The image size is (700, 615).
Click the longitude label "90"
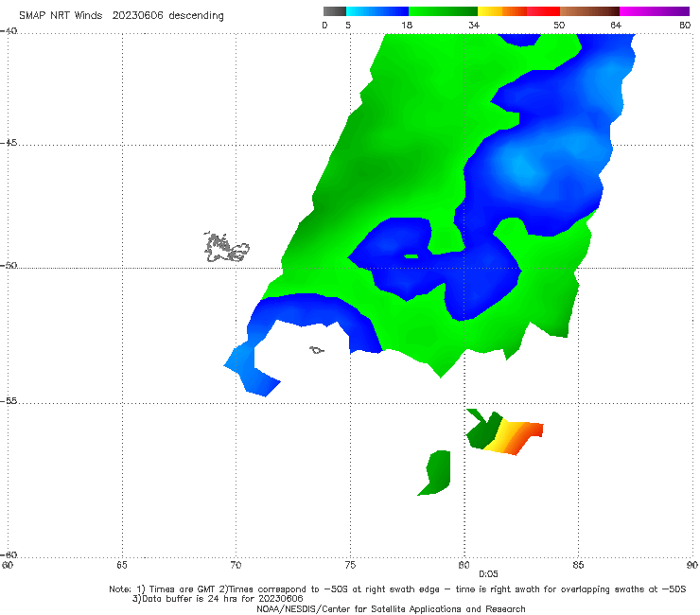pyautogui.click(x=692, y=566)
